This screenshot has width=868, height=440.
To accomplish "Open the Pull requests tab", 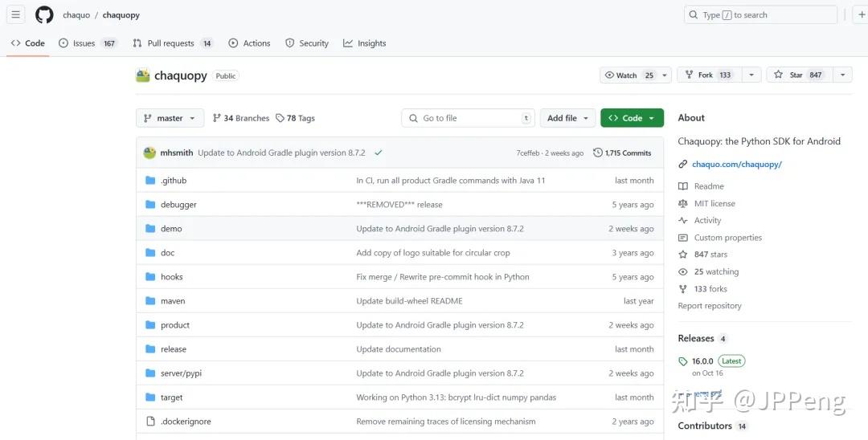I will (x=170, y=43).
